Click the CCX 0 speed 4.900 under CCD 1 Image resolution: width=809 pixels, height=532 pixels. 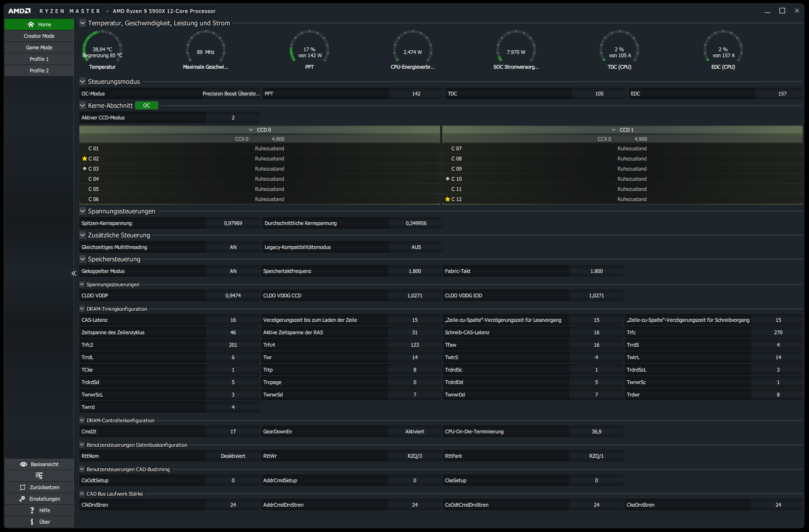point(641,139)
